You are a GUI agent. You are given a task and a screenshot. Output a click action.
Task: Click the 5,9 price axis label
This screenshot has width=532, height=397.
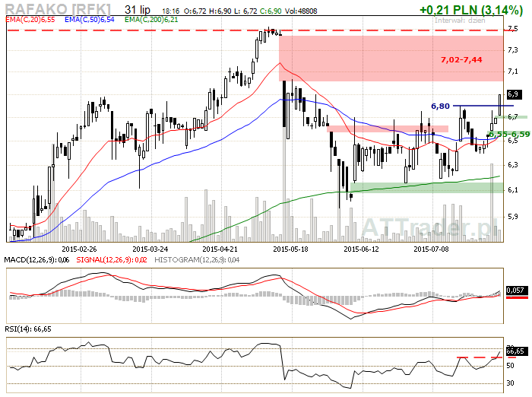pos(513,216)
